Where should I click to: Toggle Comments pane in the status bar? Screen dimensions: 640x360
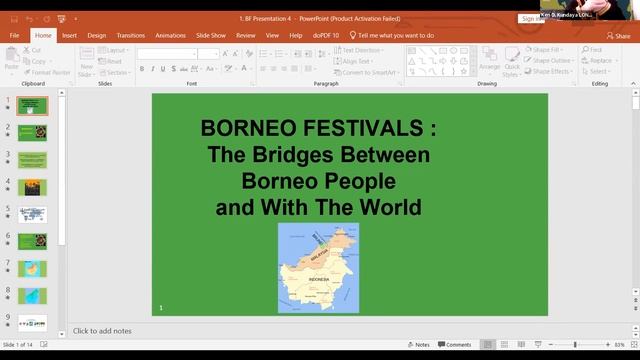(454, 344)
